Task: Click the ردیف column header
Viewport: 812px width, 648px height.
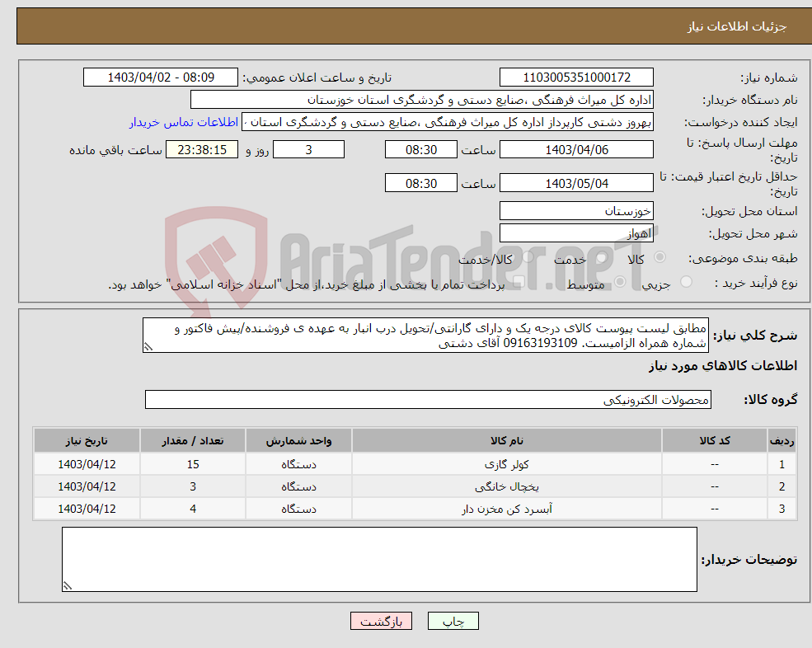Action: 782,440
